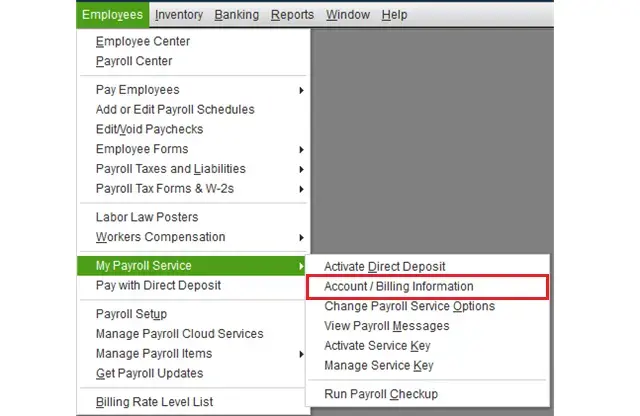Open the Window menu
Image resolution: width=640 pixels, height=416 pixels.
(348, 15)
